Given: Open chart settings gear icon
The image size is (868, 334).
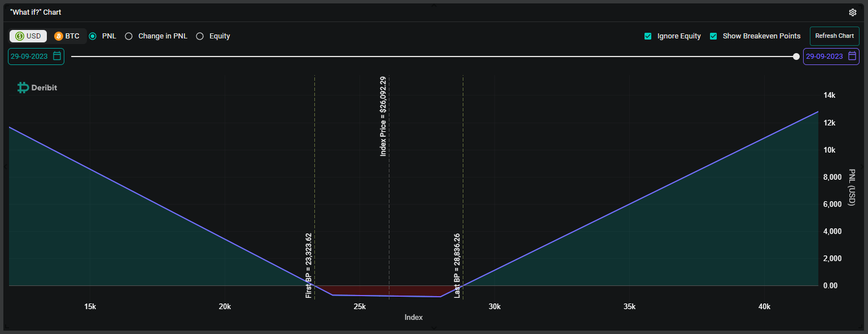Looking at the screenshot, I should tap(853, 12).
